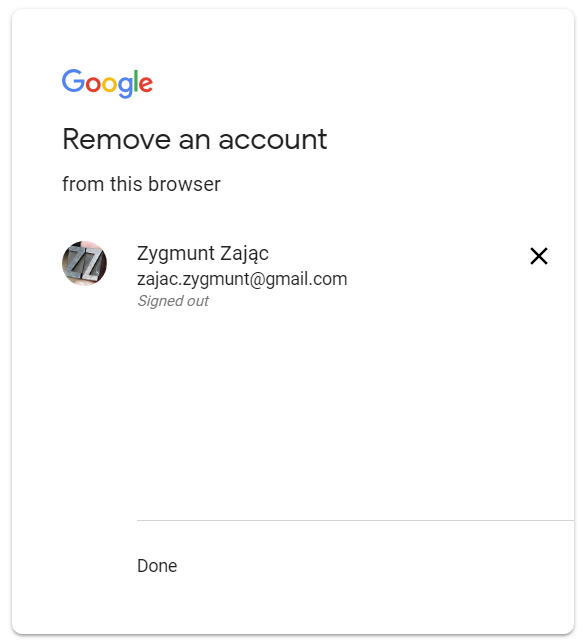This screenshot has height=644, width=584.
Task: Click the red first o in Google logo
Action: [x=93, y=84]
